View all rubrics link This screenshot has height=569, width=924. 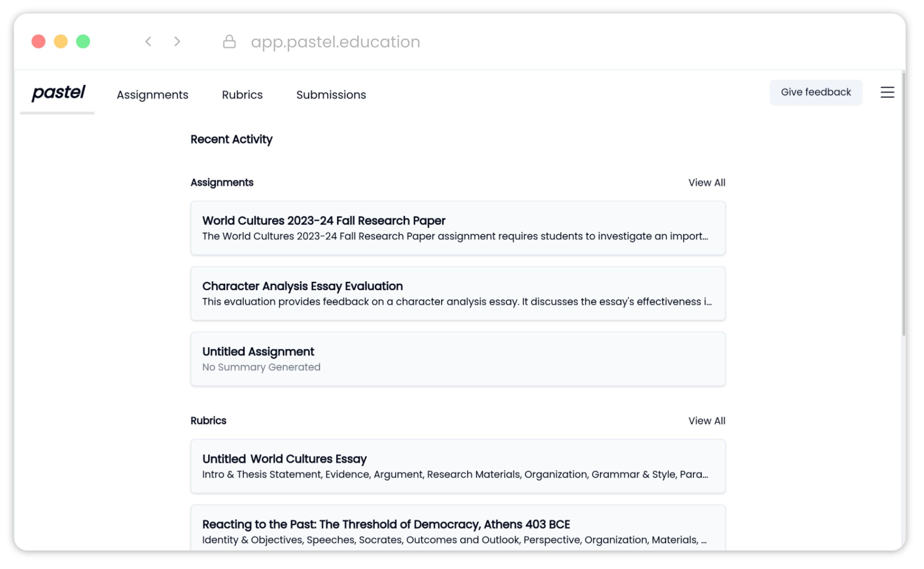(x=706, y=421)
